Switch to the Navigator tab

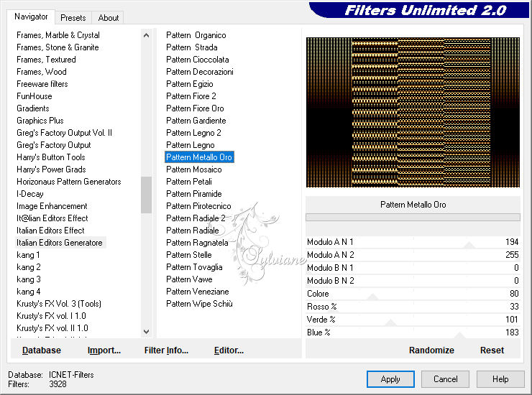click(31, 17)
